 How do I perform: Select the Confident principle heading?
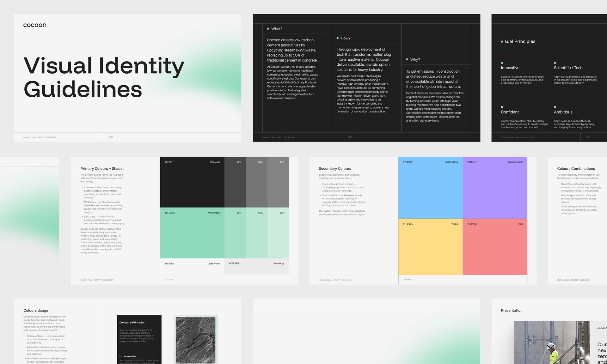click(x=510, y=112)
